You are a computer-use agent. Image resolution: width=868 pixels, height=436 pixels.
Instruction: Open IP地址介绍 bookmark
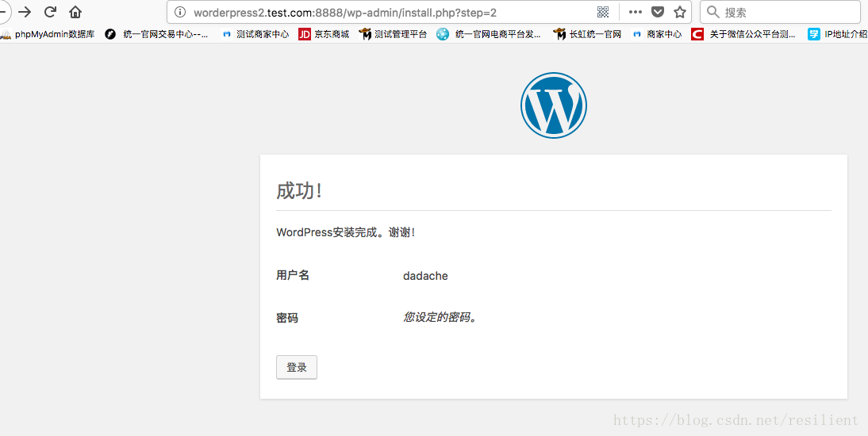pyautogui.click(x=838, y=34)
